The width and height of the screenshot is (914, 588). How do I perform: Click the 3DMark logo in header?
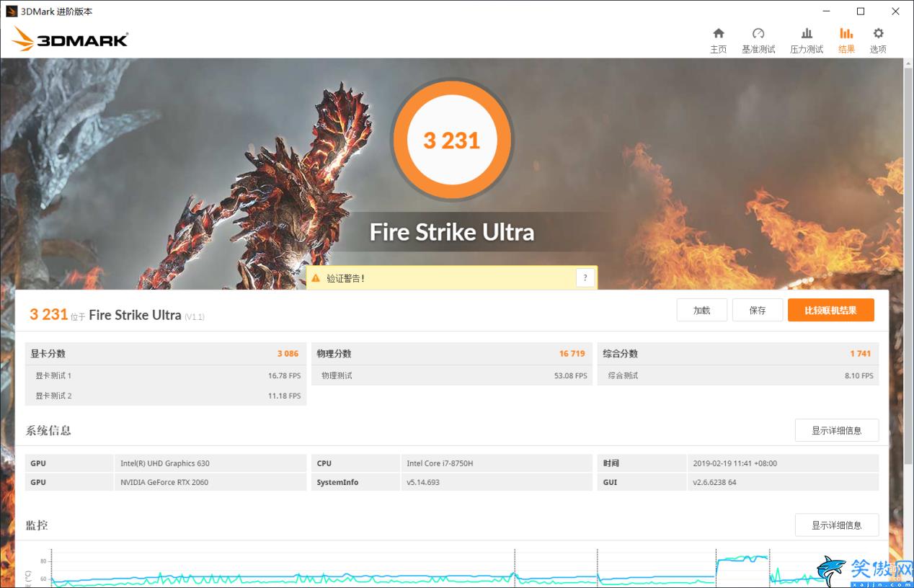[x=70, y=40]
